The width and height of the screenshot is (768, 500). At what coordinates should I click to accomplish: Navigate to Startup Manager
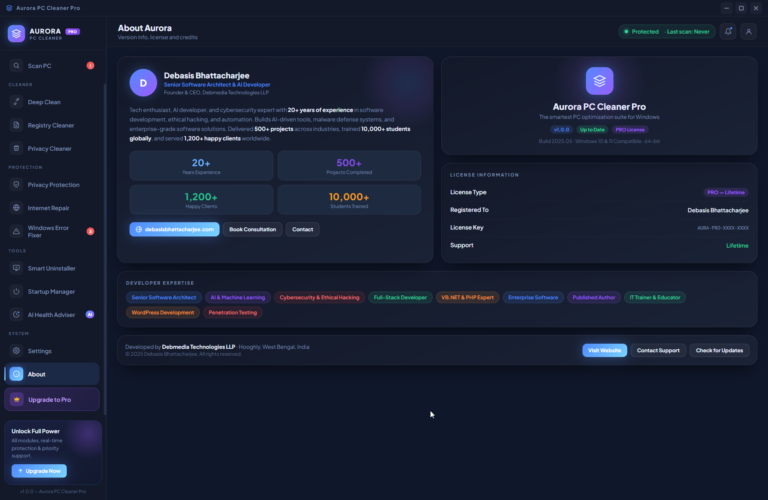tap(52, 291)
